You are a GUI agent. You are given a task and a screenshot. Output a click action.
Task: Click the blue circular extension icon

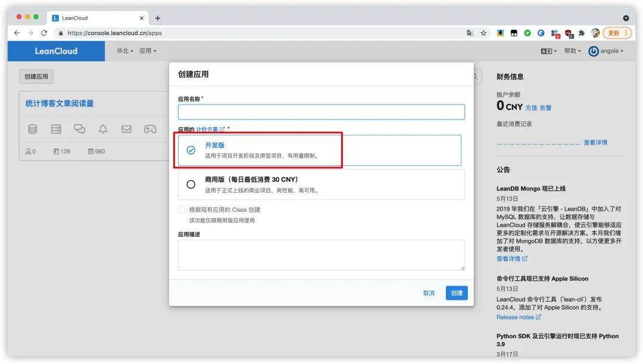pyautogui.click(x=541, y=33)
